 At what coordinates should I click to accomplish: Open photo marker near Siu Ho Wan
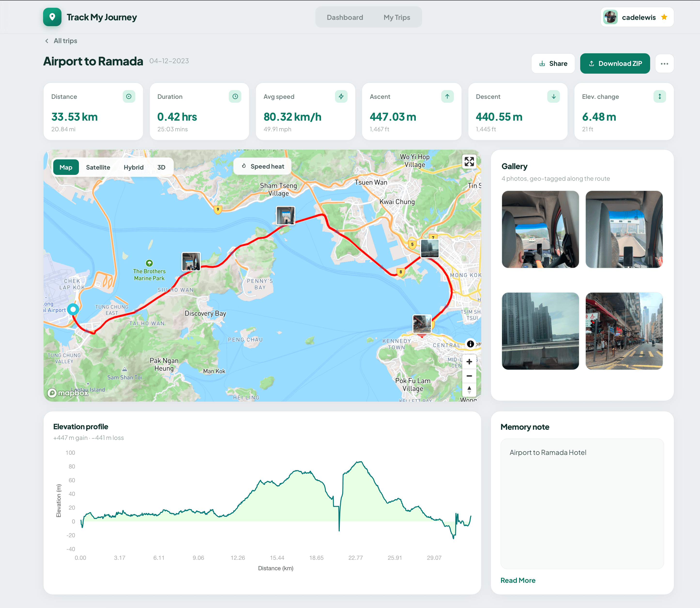[x=191, y=262]
